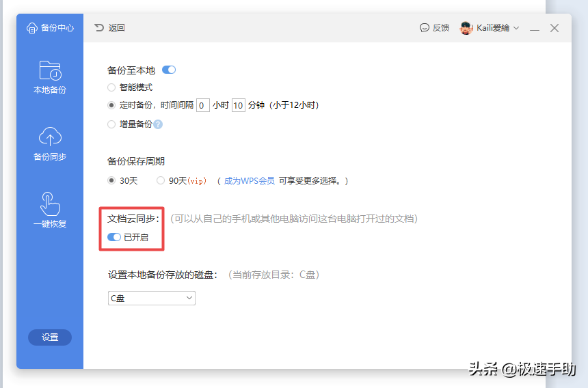Click the 备份保存周期 heading text

[136, 161]
